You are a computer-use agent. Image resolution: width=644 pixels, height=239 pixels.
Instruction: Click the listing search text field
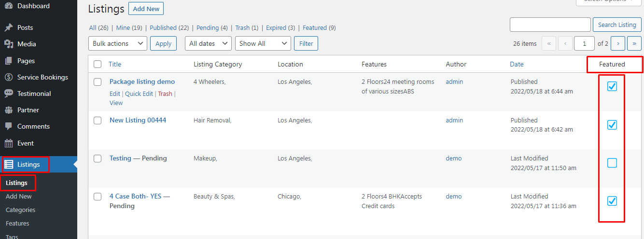(x=550, y=25)
